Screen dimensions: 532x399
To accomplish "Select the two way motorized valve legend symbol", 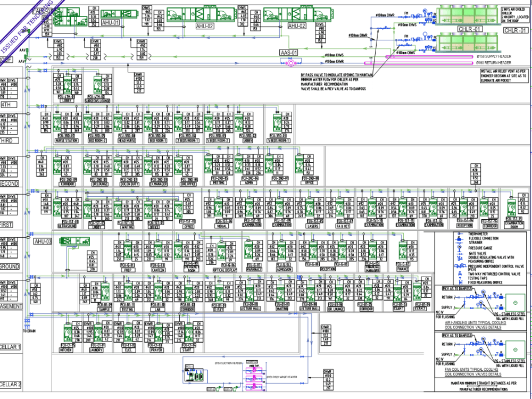I will tap(460, 273).
